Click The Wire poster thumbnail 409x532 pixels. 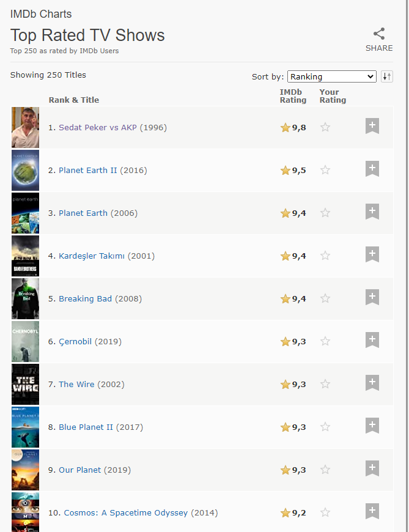[26, 385]
